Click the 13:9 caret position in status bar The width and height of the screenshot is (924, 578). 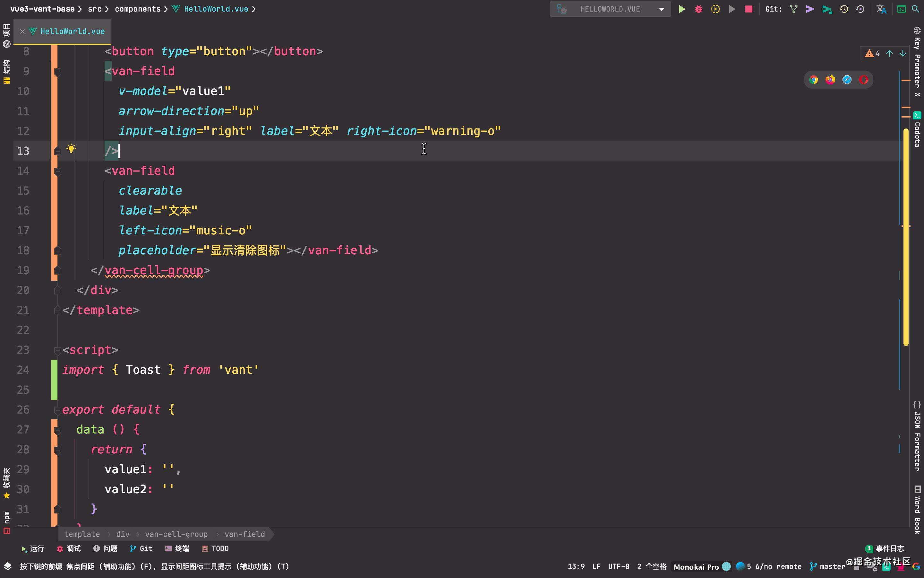(576, 566)
